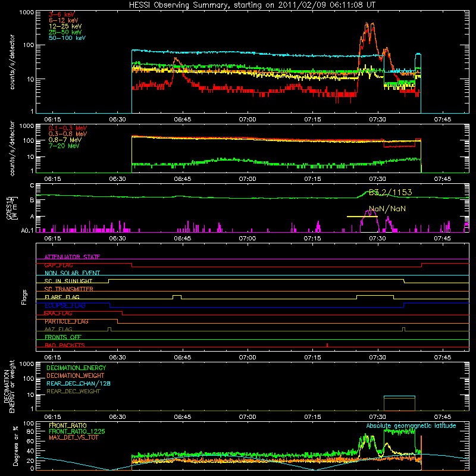Select the BAD_PACKETS flag label
476x476 pixels.
click(x=65, y=345)
